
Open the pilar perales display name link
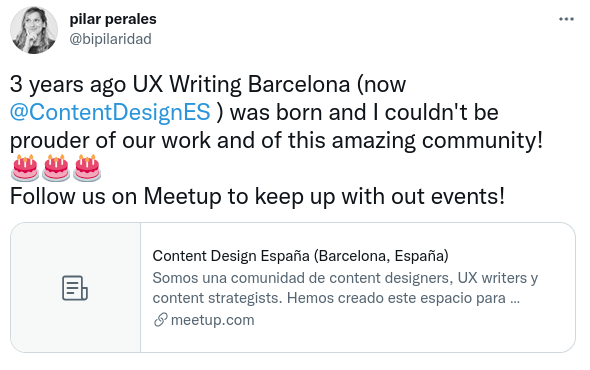(x=113, y=19)
